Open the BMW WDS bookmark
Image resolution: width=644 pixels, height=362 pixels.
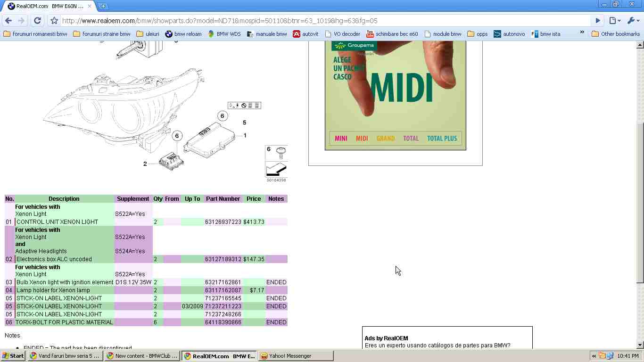(x=224, y=34)
